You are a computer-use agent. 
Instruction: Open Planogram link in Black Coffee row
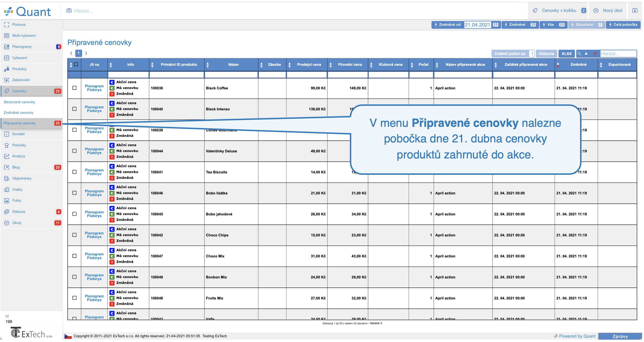click(94, 86)
